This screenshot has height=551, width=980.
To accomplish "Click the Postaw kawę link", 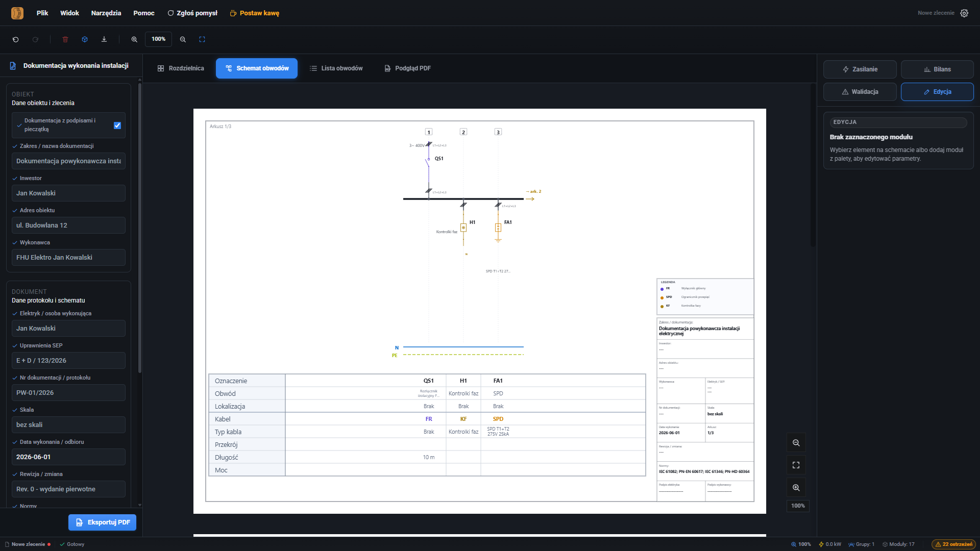I will [255, 13].
